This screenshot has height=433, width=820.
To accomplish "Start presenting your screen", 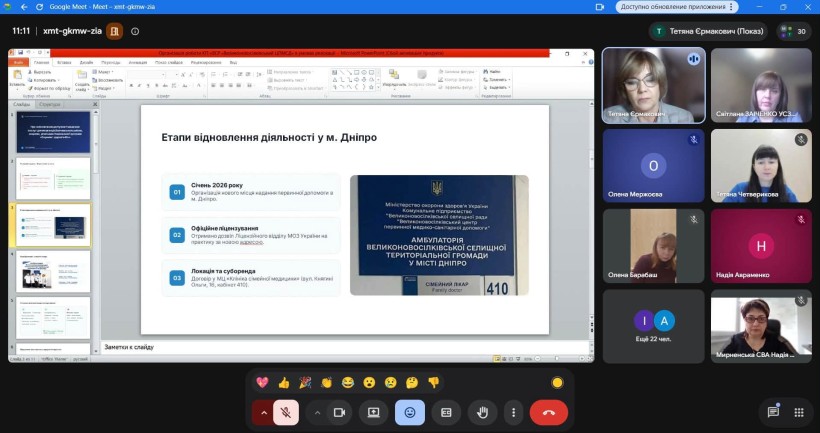I will tap(373, 413).
